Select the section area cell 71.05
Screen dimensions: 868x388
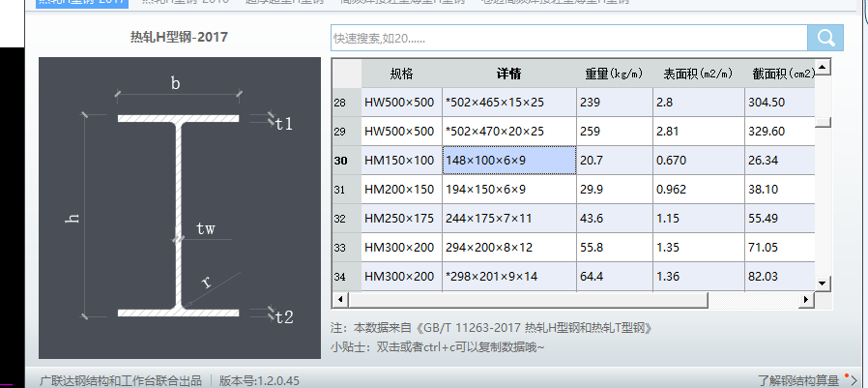779,247
